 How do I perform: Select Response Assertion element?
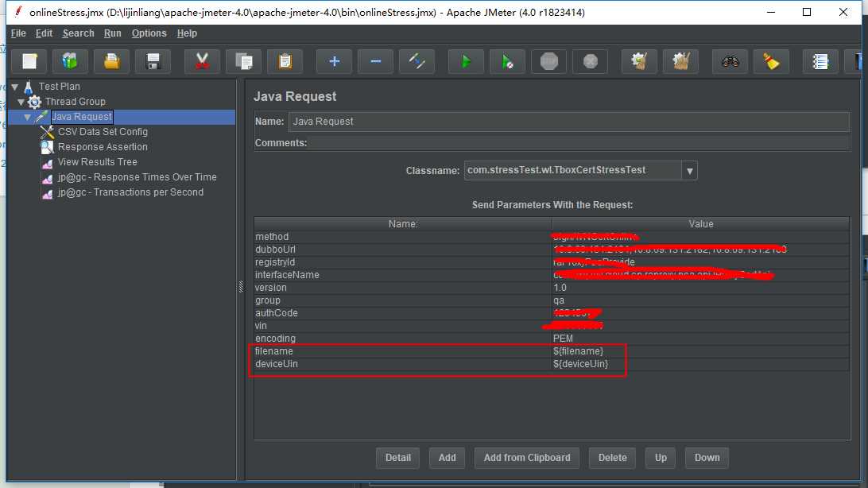[x=103, y=147]
